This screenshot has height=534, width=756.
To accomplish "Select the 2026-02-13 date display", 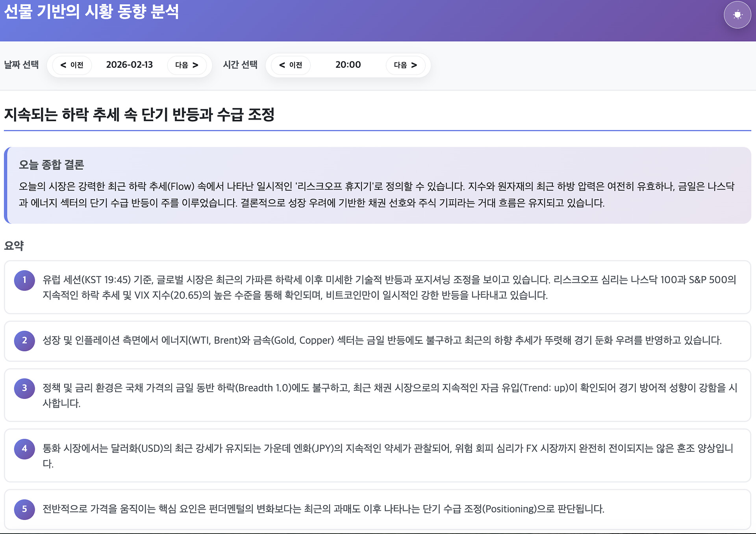I will 129,65.
